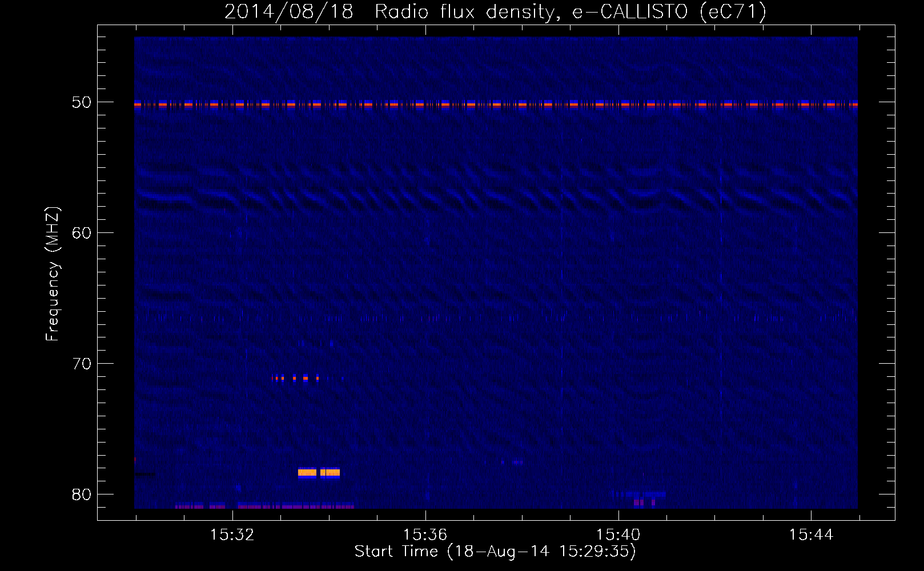
Task: Click the red dotted emission near 71 MHz
Action: pos(295,378)
